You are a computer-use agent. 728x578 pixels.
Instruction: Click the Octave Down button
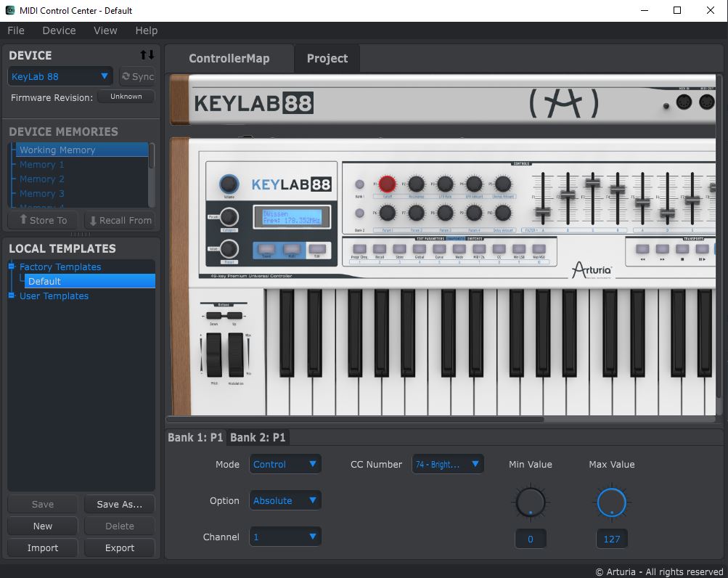(x=213, y=316)
